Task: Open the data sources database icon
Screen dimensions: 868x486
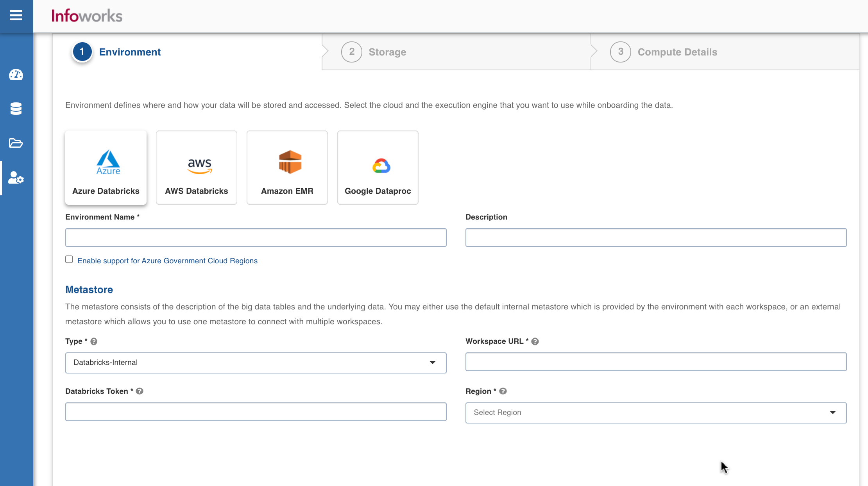Action: point(16,109)
